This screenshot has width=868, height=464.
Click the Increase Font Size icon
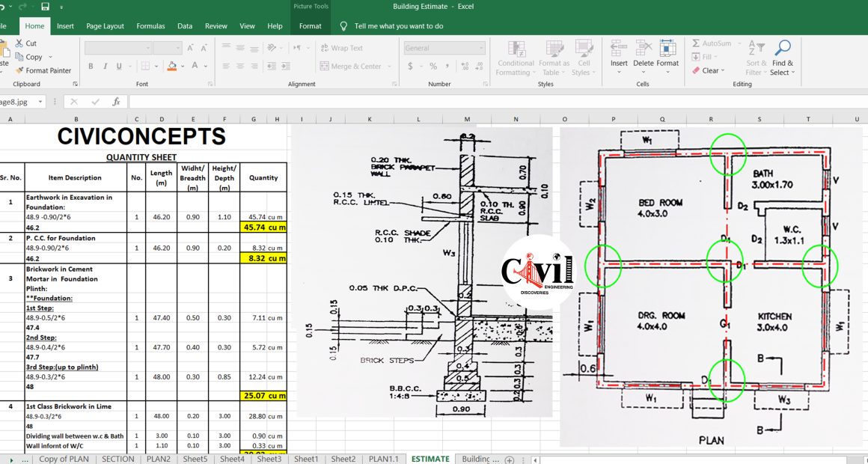(190, 48)
